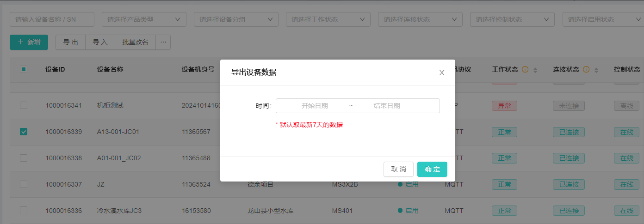Click the 批量改名 toolbar button

coord(135,42)
